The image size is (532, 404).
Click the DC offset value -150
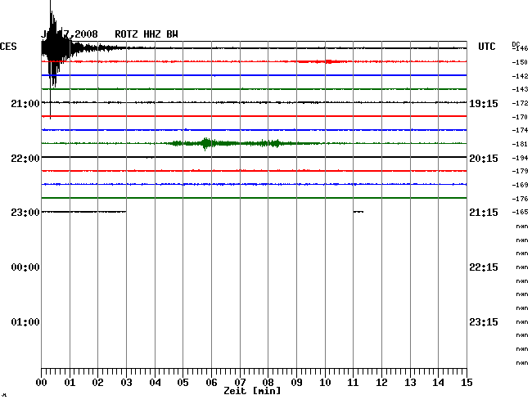pos(520,62)
